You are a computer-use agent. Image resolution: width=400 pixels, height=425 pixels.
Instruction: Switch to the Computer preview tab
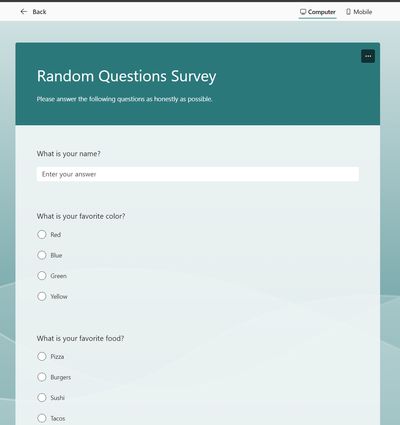coord(318,12)
